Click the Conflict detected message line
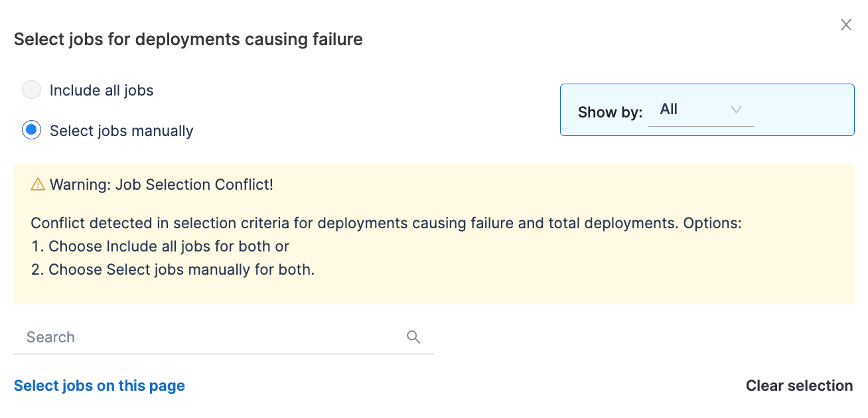The height and width of the screenshot is (418, 868). point(386,223)
